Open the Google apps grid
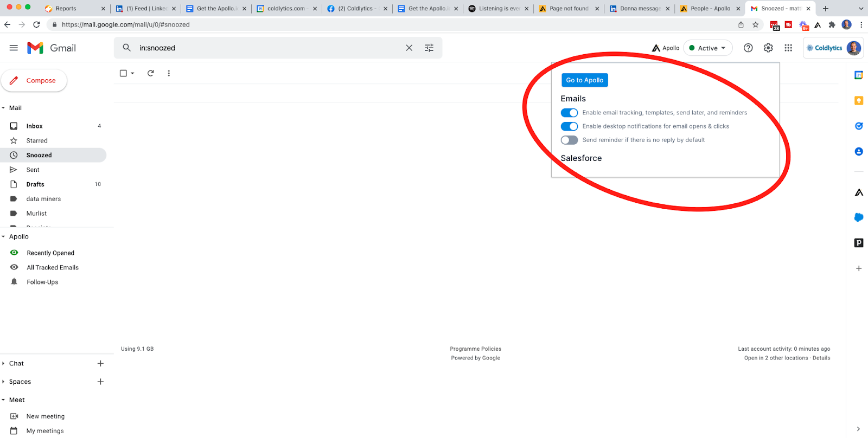This screenshot has height=438, width=868. [x=788, y=48]
